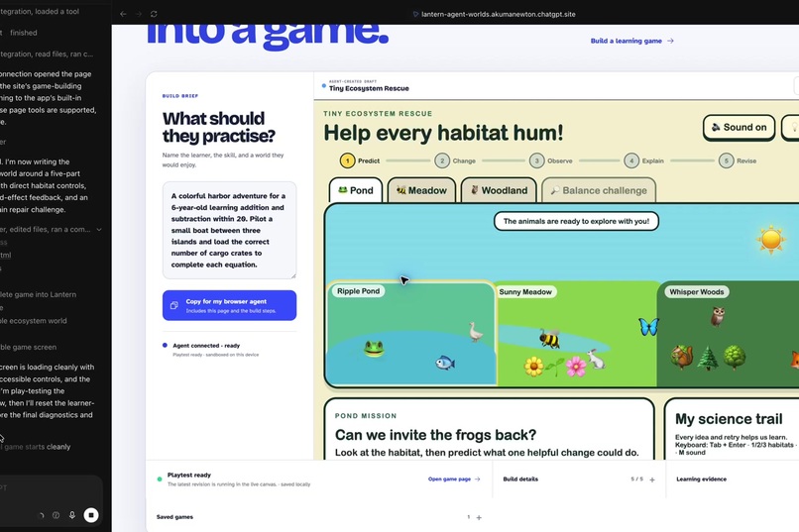This screenshot has height=532, width=799.
Task: Click the browser forward arrow
Action: click(138, 14)
